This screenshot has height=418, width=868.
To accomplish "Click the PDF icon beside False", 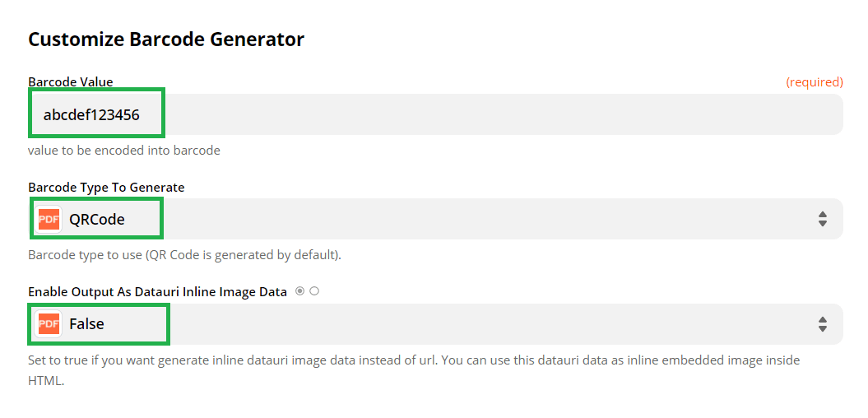I will pos(49,324).
